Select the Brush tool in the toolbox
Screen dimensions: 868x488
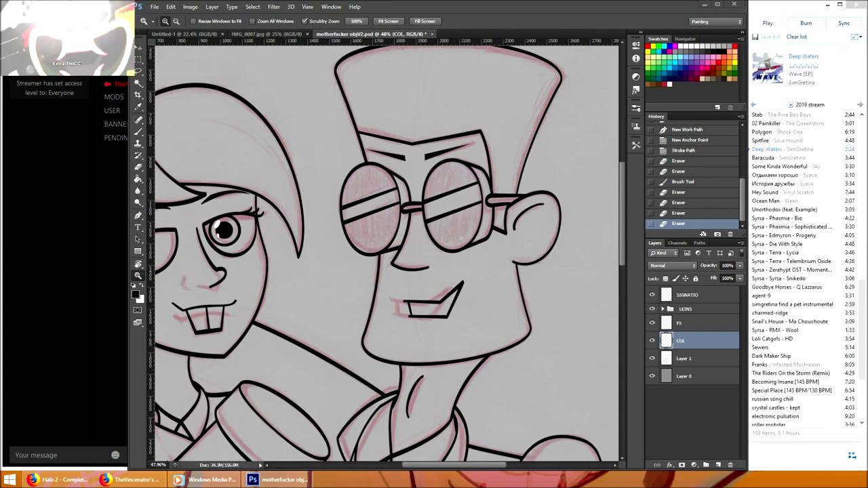(138, 131)
